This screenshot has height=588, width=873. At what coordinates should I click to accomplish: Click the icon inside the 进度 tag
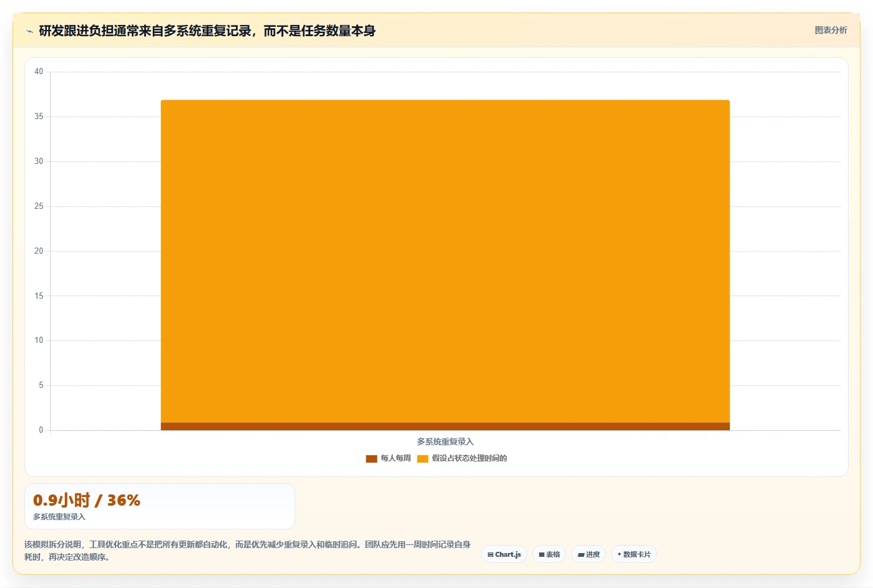click(x=581, y=554)
